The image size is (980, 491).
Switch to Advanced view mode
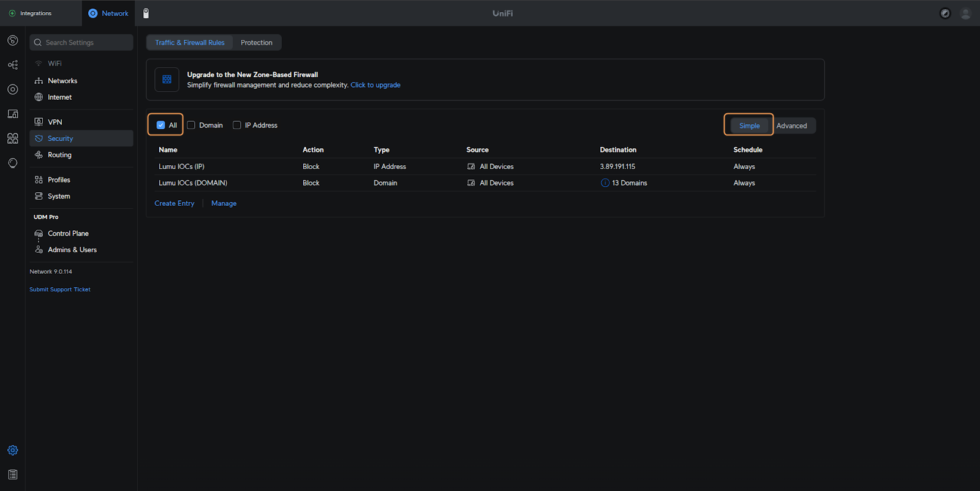(791, 126)
